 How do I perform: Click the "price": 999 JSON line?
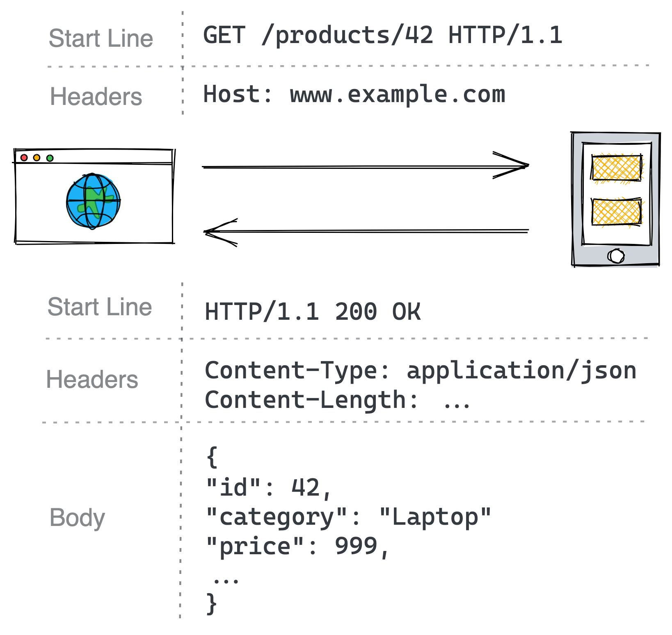(x=297, y=547)
